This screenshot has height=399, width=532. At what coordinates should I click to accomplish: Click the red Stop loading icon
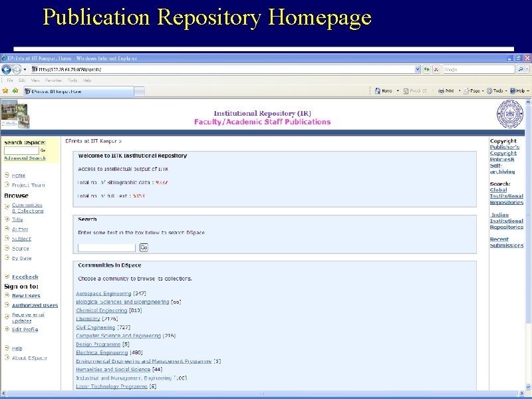coord(436,70)
